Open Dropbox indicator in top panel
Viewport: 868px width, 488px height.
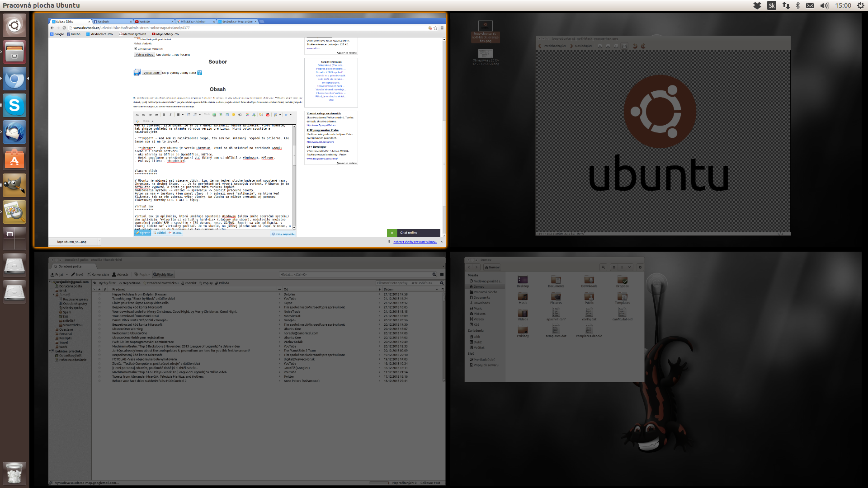click(x=757, y=5)
